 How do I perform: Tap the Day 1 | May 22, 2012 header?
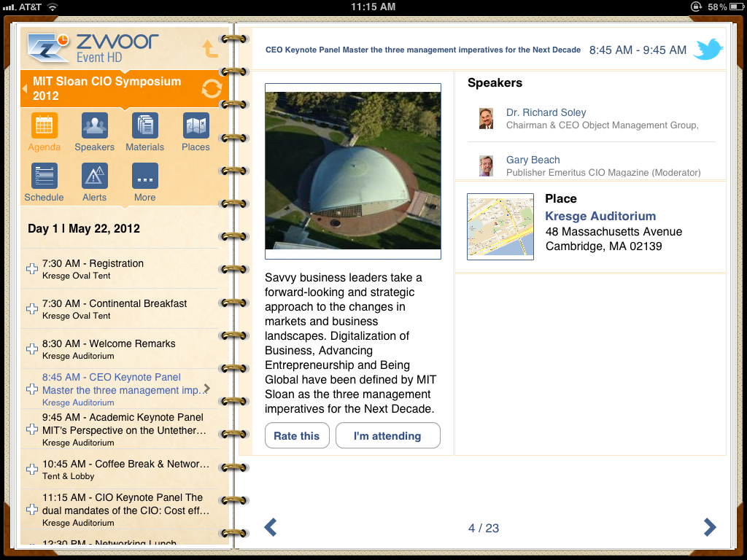(x=84, y=228)
